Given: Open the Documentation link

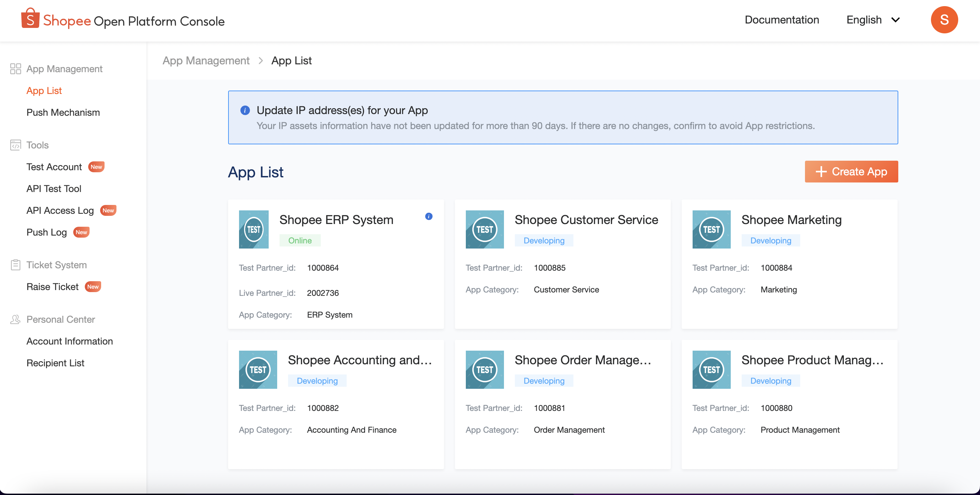Looking at the screenshot, I should pyautogui.click(x=781, y=20).
